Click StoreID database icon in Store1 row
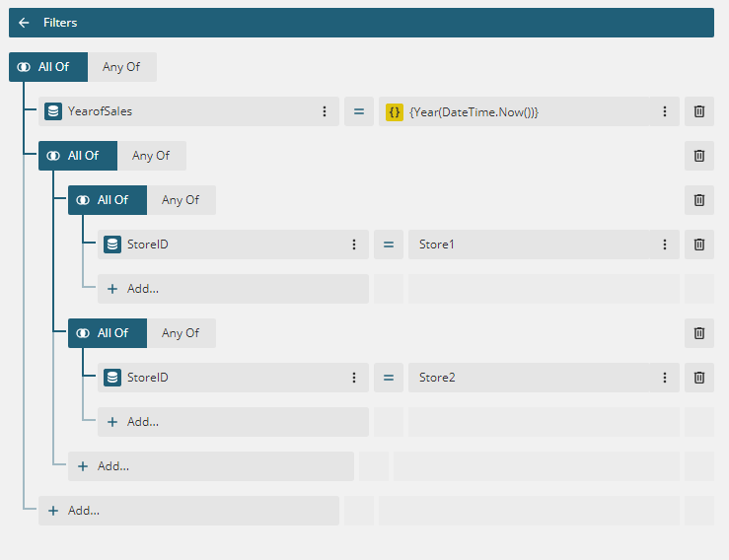The width and height of the screenshot is (729, 560). (x=112, y=245)
